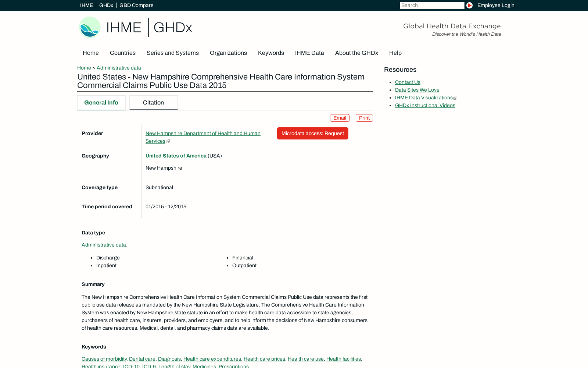Select the General Info tab
This screenshot has width=588, height=368.
[x=101, y=103]
